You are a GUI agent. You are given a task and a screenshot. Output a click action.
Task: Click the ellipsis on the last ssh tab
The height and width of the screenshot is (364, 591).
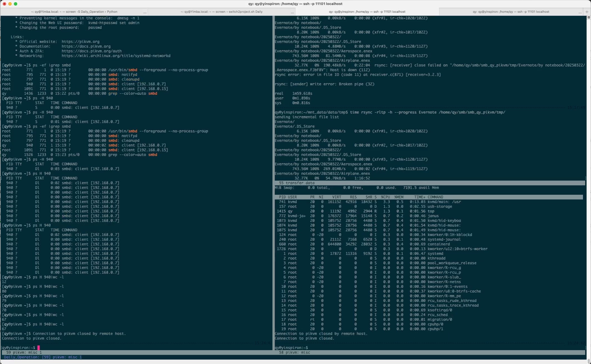pos(580,12)
